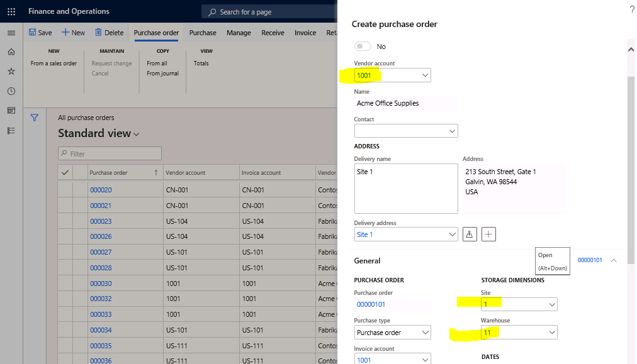Switch to the Invoice ribbon tab

305,32
